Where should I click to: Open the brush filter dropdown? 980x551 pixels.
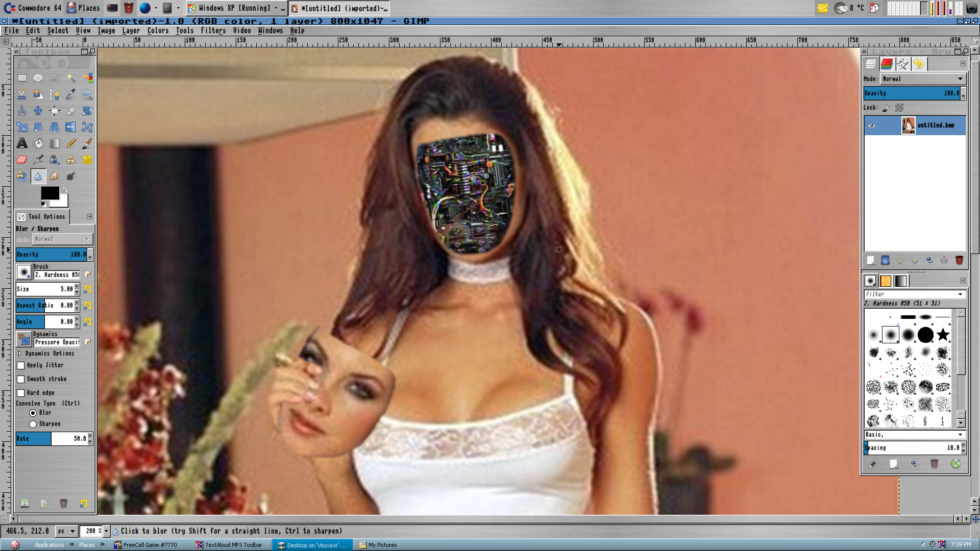[x=960, y=294]
